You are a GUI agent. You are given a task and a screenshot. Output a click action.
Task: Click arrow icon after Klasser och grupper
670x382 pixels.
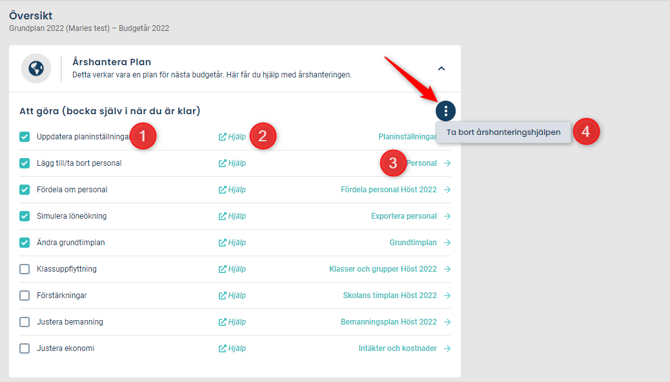click(x=447, y=269)
